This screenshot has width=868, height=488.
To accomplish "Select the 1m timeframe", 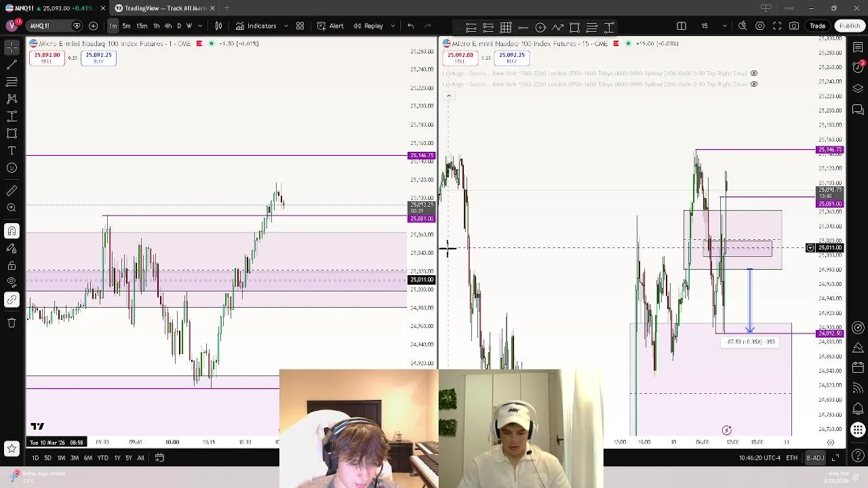I will 113,26.
